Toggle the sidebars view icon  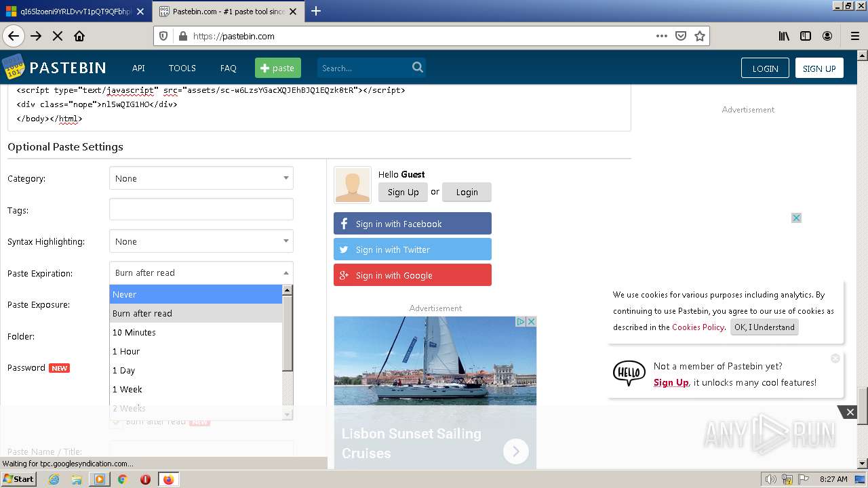click(806, 36)
